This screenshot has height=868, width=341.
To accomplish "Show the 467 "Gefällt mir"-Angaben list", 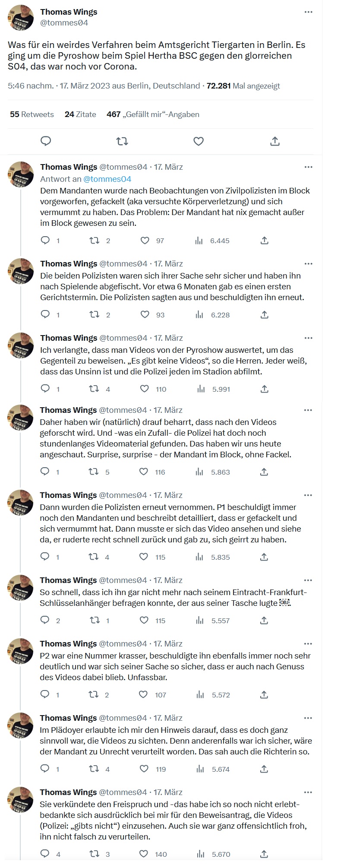I will point(153,114).
